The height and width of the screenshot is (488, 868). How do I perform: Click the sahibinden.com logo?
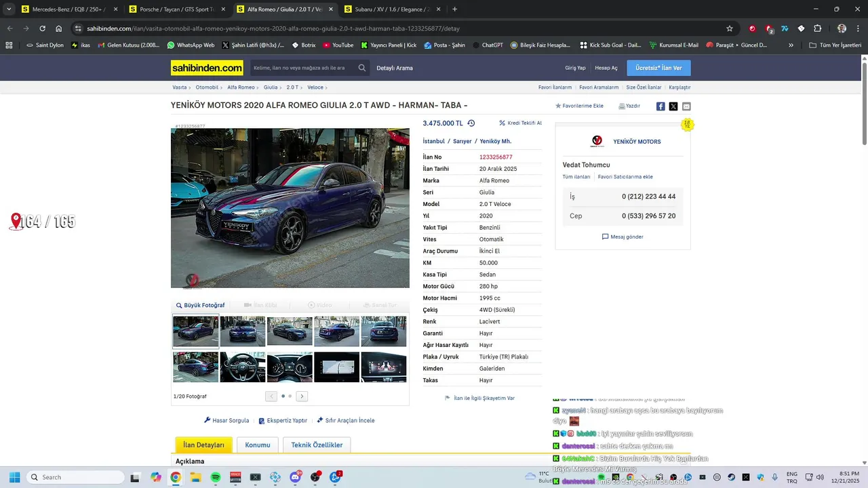point(207,68)
